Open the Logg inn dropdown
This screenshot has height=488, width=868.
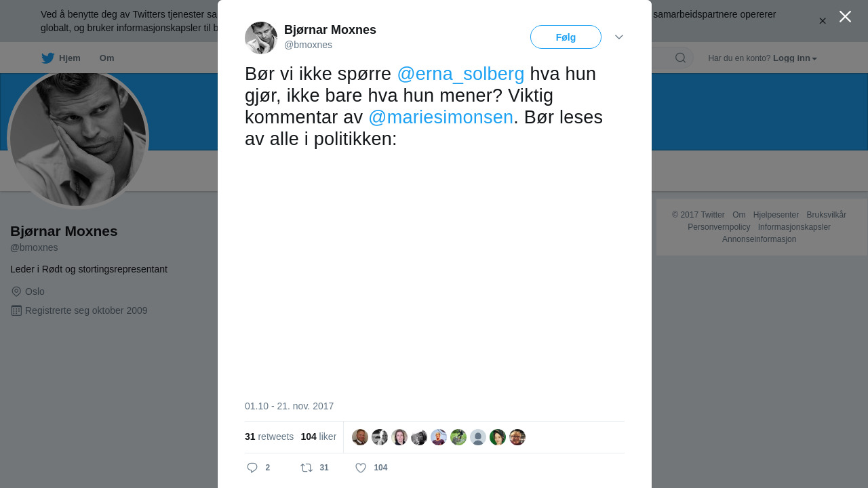(x=795, y=58)
